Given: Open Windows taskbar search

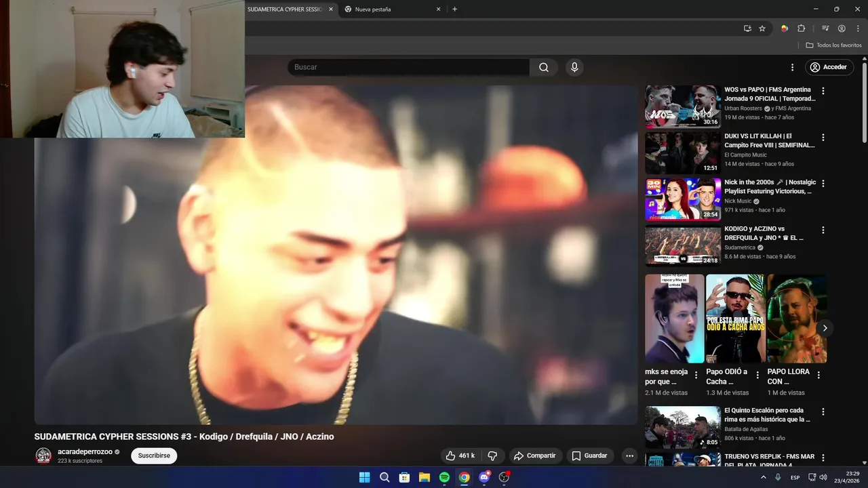Looking at the screenshot, I should pyautogui.click(x=384, y=477).
